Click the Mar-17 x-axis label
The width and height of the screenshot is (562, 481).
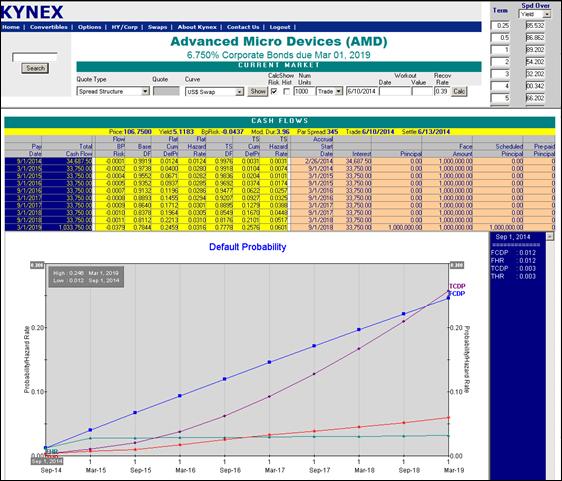(x=275, y=470)
